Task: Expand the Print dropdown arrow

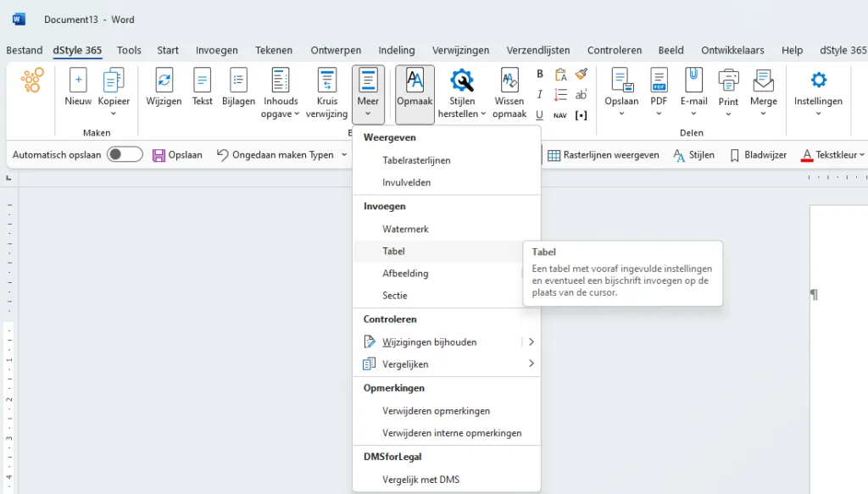Action: point(728,114)
